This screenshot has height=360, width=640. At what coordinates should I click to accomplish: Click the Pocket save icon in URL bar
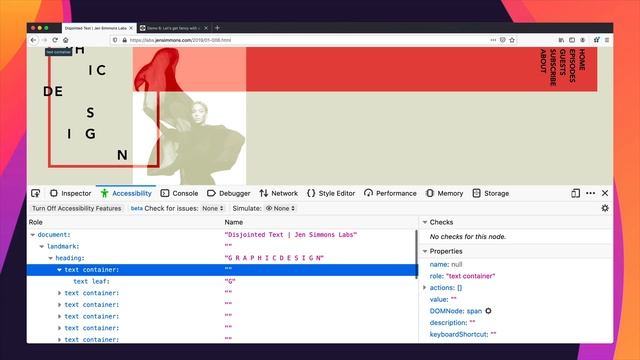click(x=502, y=40)
